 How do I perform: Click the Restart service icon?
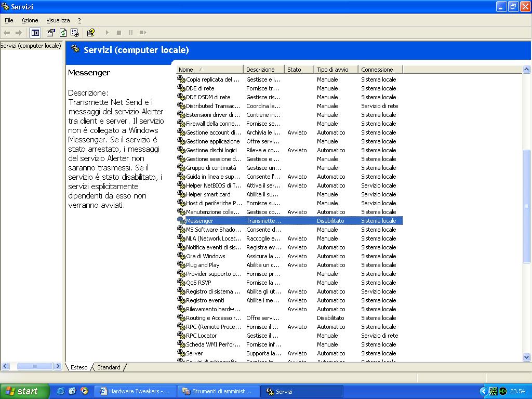point(143,33)
